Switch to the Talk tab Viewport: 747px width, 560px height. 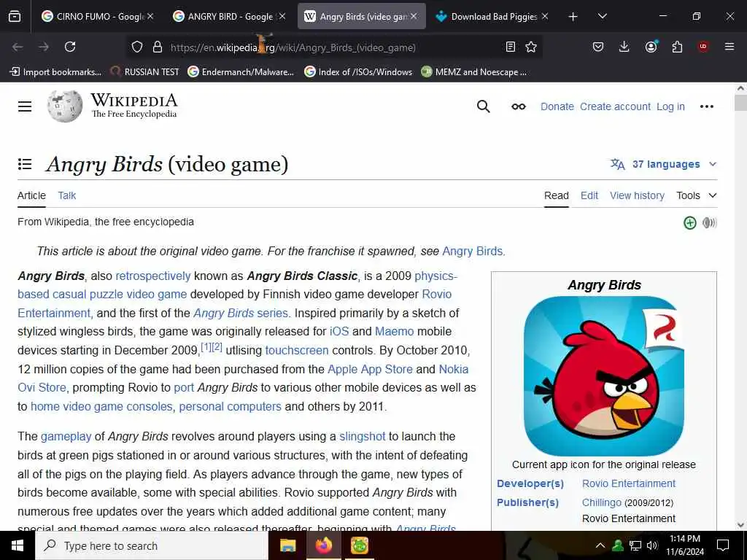pyautogui.click(x=66, y=195)
